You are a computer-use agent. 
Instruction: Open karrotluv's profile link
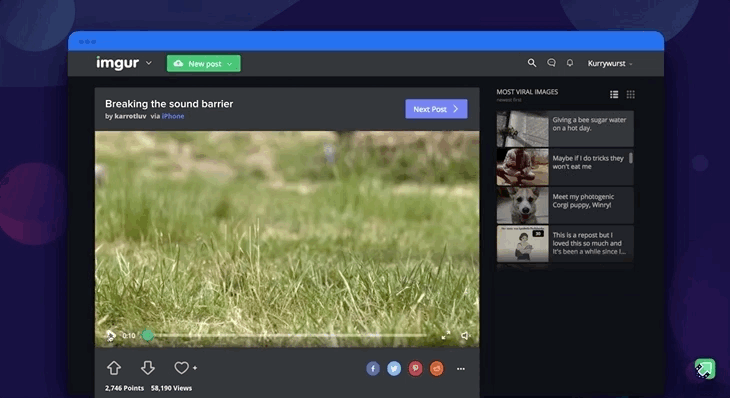[x=130, y=116]
